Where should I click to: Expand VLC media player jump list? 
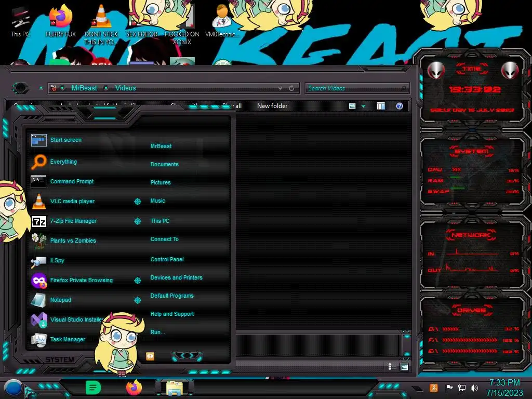138,202
